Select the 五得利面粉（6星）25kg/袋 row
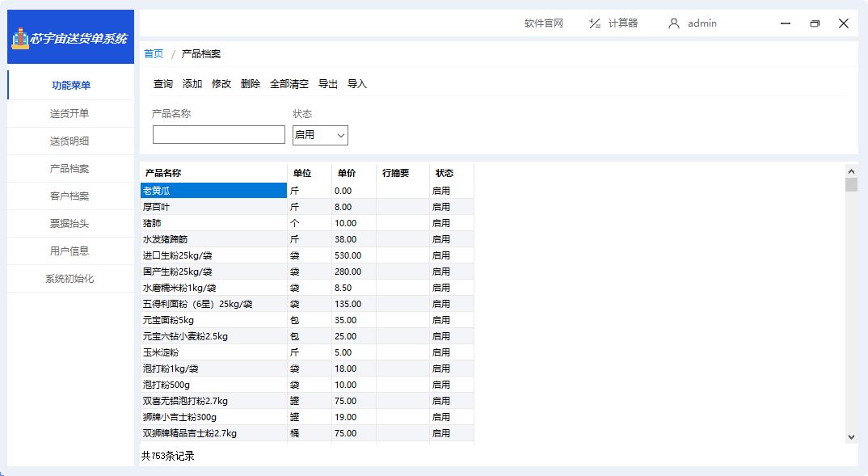The height and width of the screenshot is (476, 868). pos(307,304)
